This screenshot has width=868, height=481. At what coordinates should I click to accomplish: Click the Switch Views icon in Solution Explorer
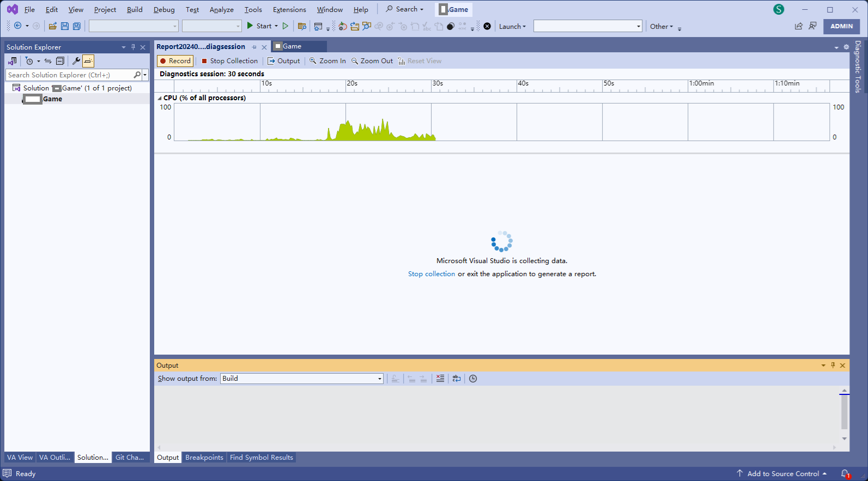tap(12, 61)
